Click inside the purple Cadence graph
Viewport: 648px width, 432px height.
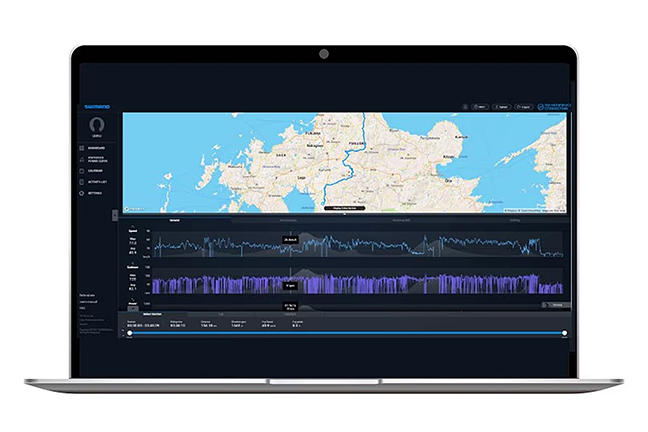pyautogui.click(x=358, y=282)
